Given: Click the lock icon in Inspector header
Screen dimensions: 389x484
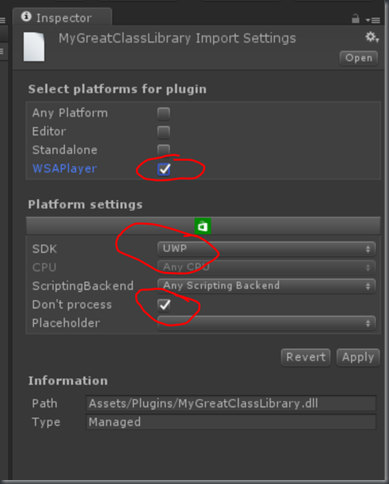Looking at the screenshot, I should point(356,19).
